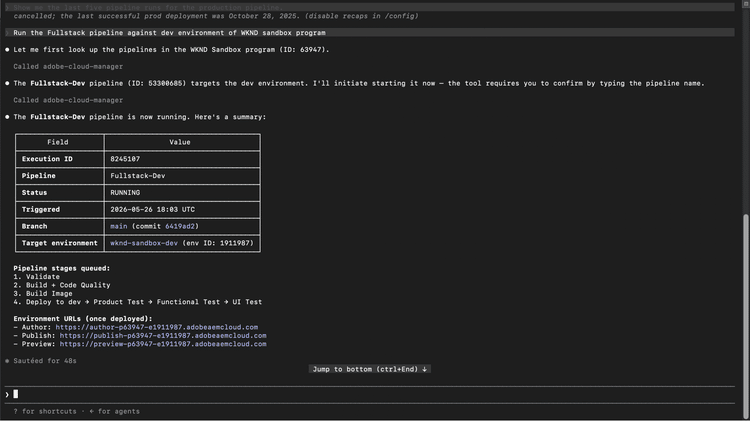The height and width of the screenshot is (421, 750).
Task: Click the Pipeline field label
Action: coord(38,176)
